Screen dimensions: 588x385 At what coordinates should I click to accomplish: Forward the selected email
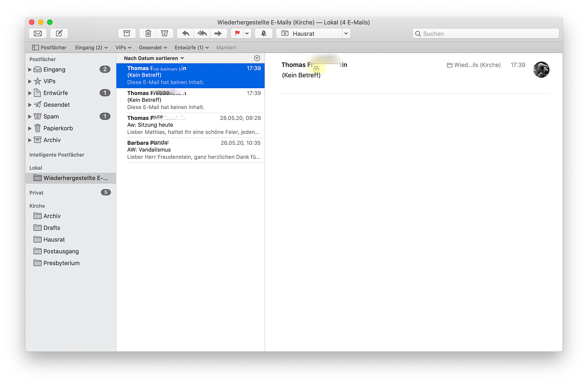(218, 33)
